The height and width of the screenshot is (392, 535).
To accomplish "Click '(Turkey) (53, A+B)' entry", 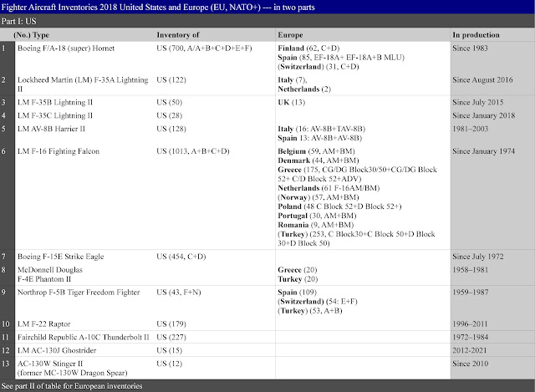I will pos(310,311).
